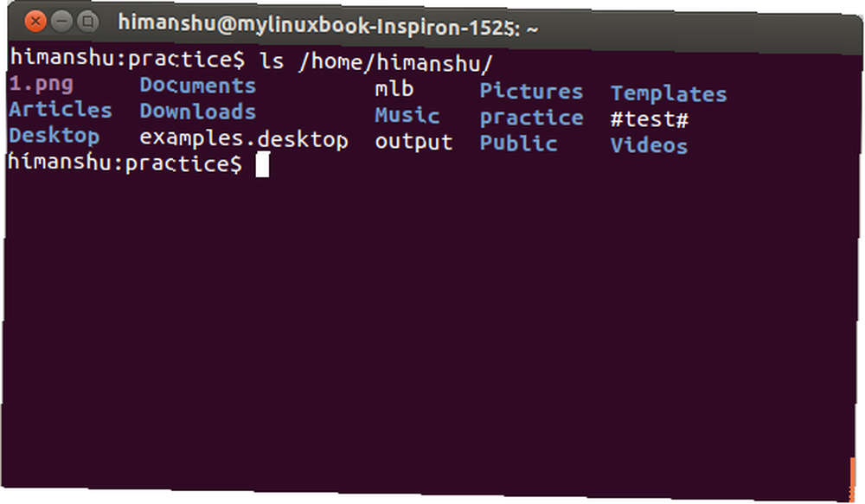Click the terminal cursor at the prompt
Viewport: 865px width, 504px height.
click(x=263, y=165)
